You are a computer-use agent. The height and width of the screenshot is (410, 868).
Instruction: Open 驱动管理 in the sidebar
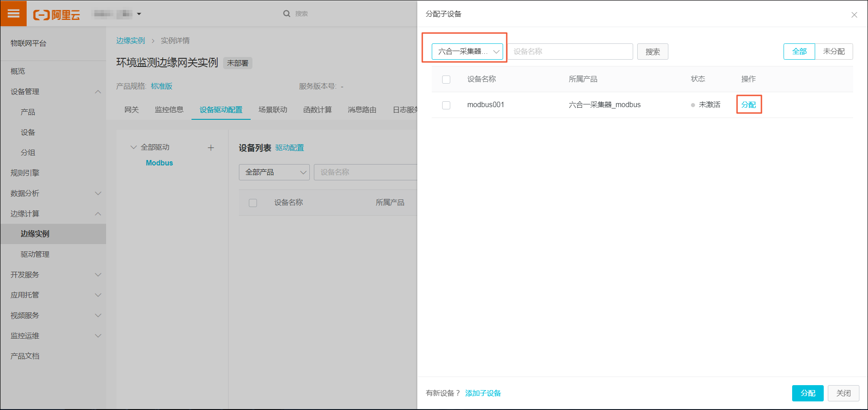[35, 254]
